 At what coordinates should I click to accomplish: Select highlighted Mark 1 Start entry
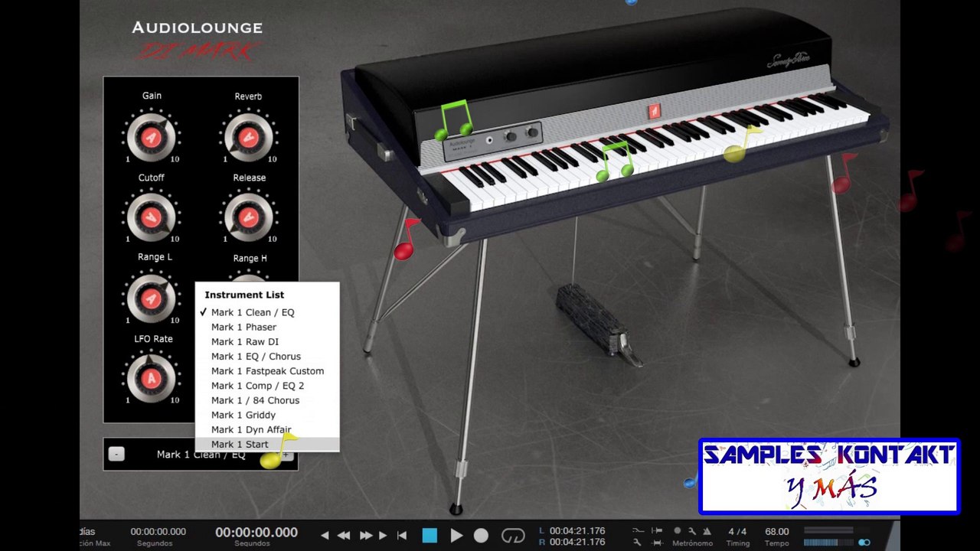[267, 444]
